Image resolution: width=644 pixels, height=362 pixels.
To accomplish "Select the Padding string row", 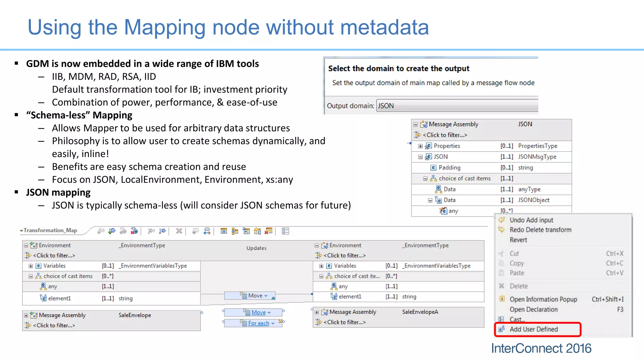I will coord(491,167).
